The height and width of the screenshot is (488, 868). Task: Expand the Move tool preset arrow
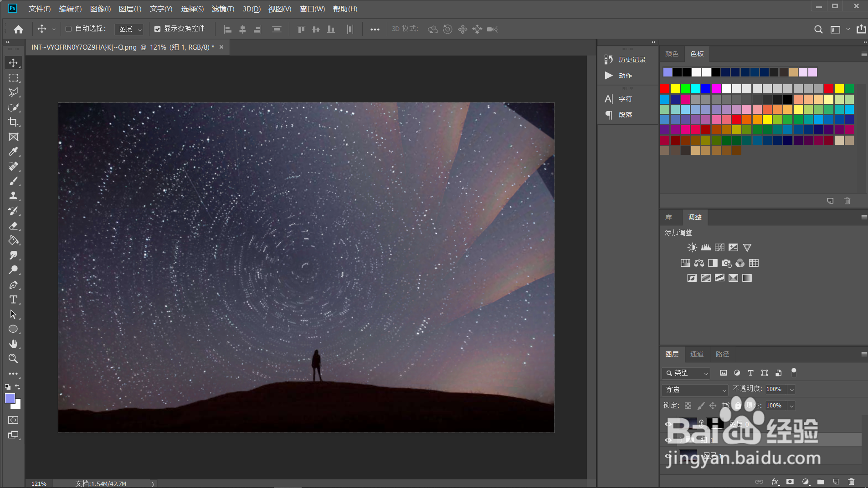pyautogui.click(x=54, y=29)
